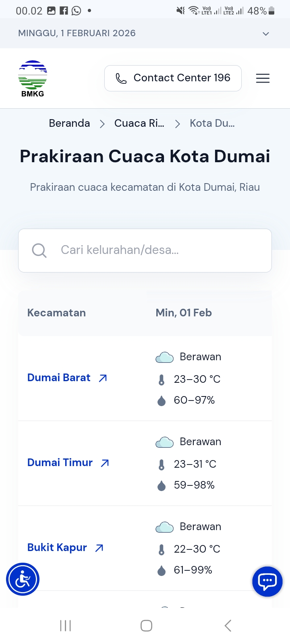Click the BMKG logo
This screenshot has width=290, height=644.
pyautogui.click(x=33, y=78)
